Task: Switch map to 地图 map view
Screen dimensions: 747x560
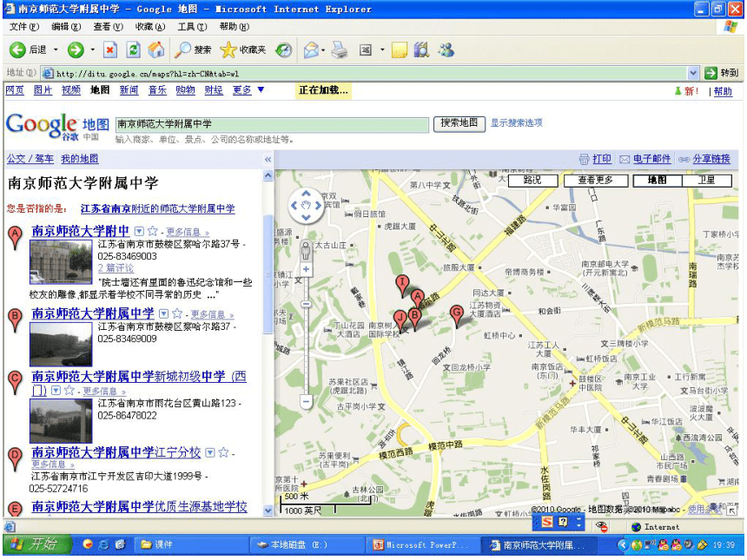Action: point(658,181)
